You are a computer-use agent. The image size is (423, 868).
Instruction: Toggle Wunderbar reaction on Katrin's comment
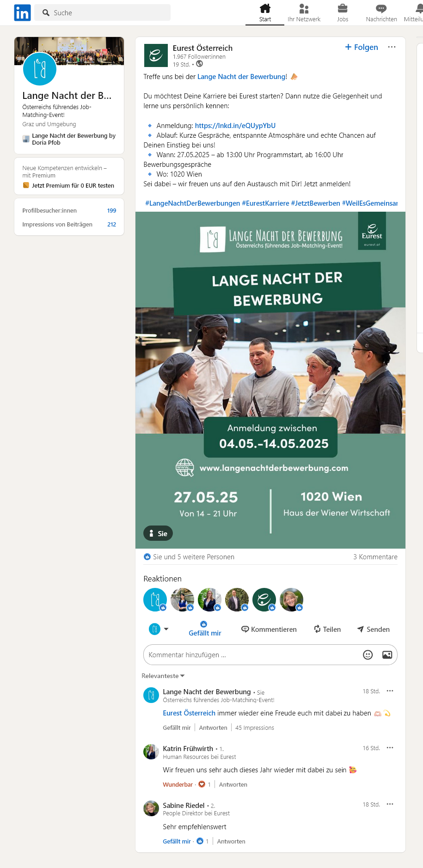click(178, 785)
